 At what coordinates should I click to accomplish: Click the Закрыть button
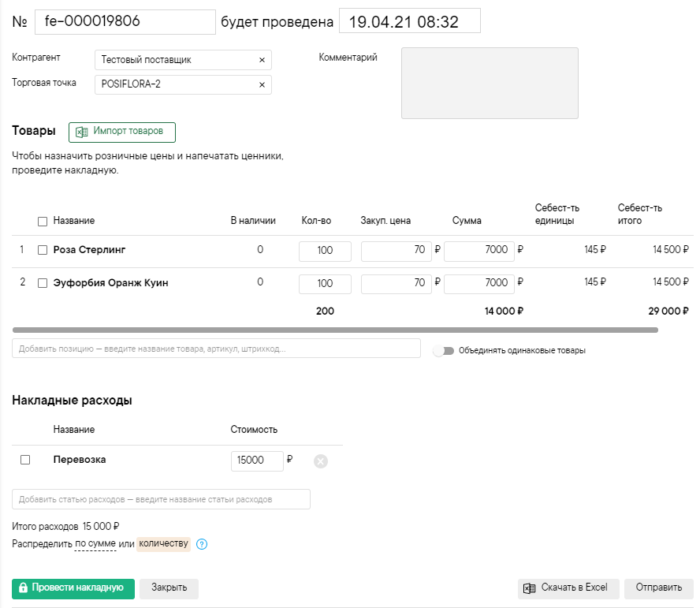pyautogui.click(x=169, y=588)
